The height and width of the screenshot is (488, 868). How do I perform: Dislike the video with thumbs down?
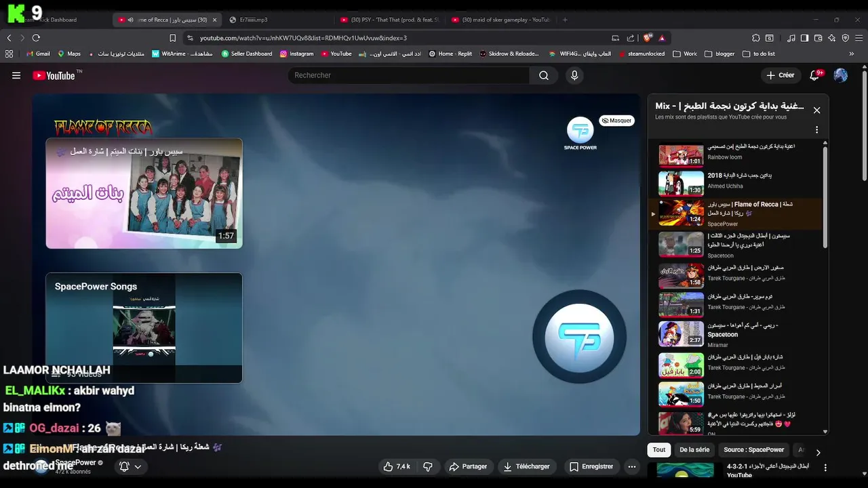[x=428, y=466]
